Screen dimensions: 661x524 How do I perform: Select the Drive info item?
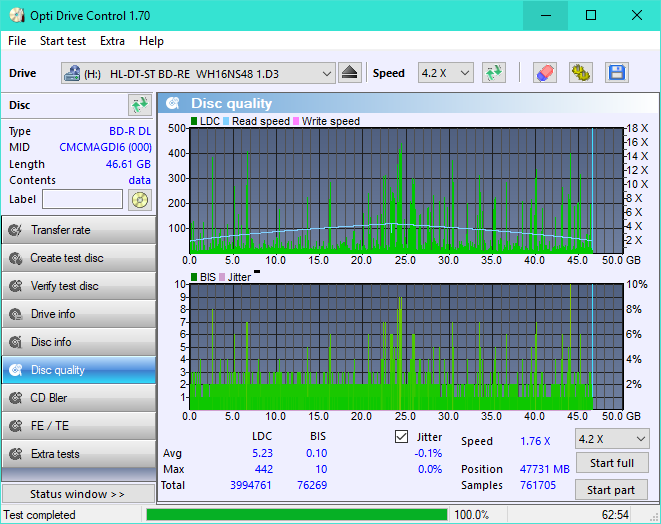pyautogui.click(x=79, y=314)
